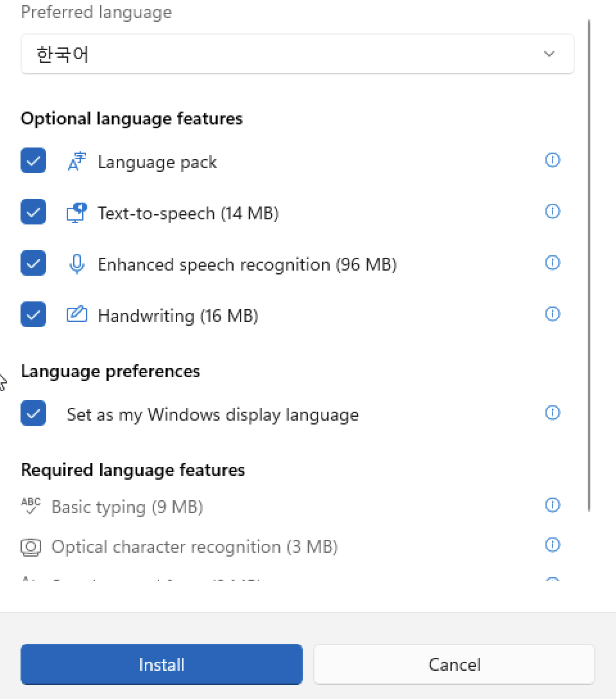Click the vertical scrollbar of the features list
616x699 pixels.
[x=589, y=265]
